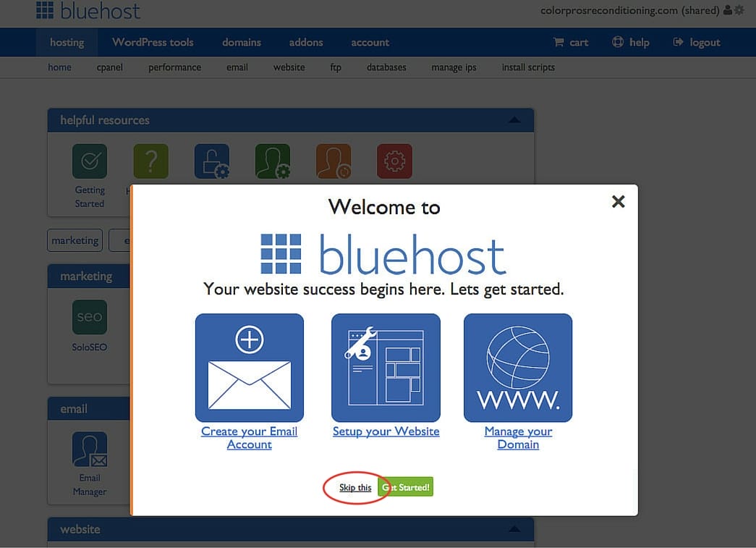Click the red gear icon in helpful resources
This screenshot has width=756, height=548.
tap(394, 161)
